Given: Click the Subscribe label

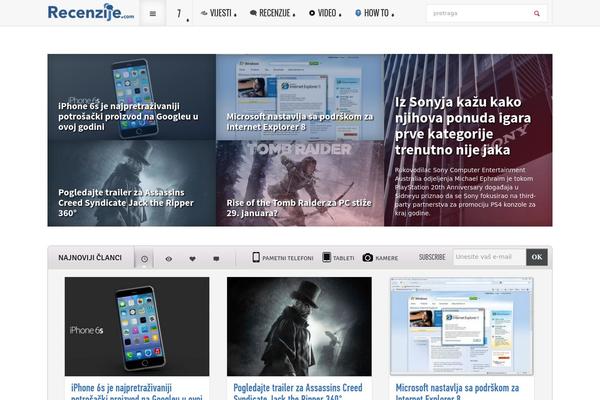Looking at the screenshot, I should click(x=432, y=257).
